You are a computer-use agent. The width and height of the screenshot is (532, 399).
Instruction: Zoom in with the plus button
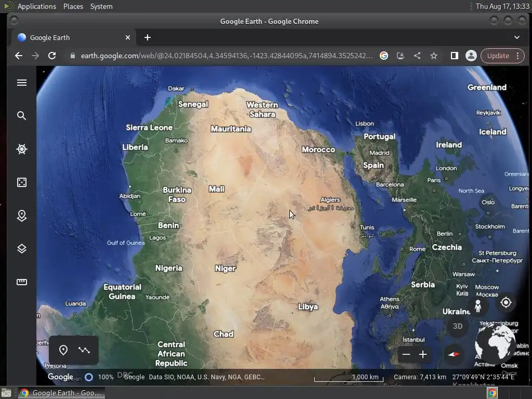[x=423, y=354]
